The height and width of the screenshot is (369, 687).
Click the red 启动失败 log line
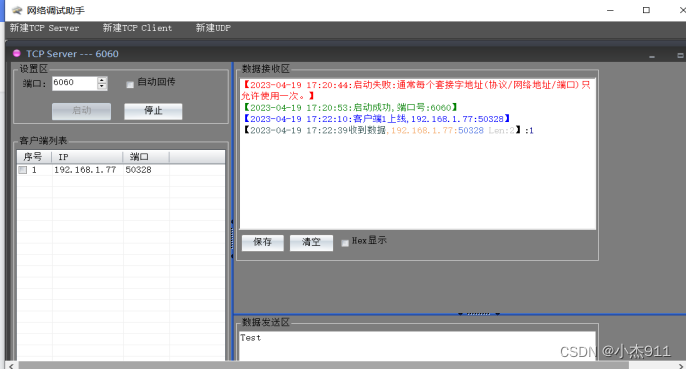417,90
